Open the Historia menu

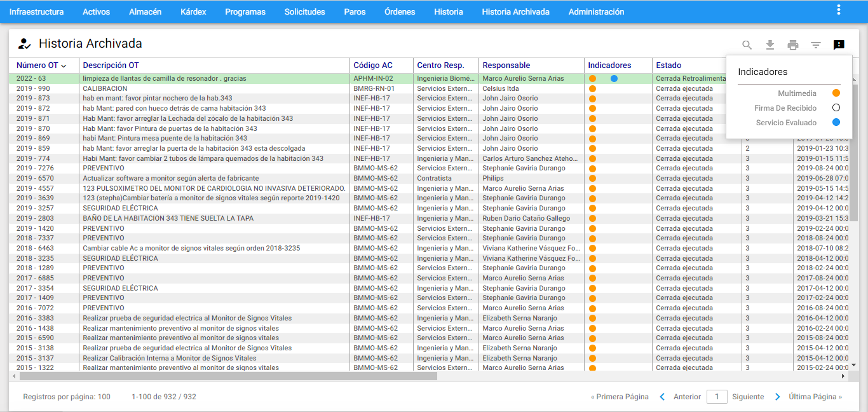(449, 11)
